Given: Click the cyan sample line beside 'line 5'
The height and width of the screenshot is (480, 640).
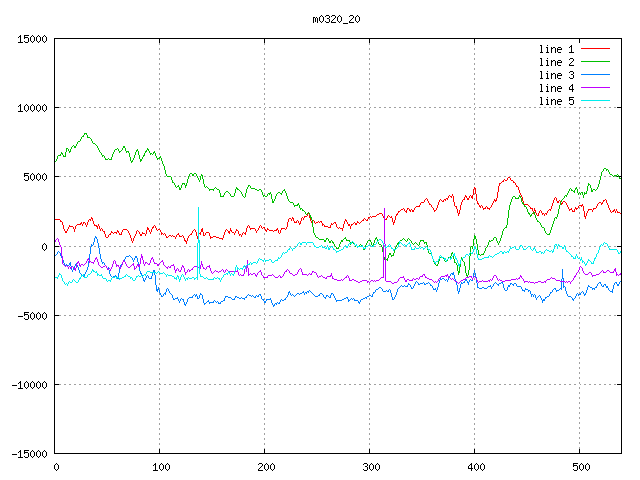Looking at the screenshot, I should [x=596, y=101].
